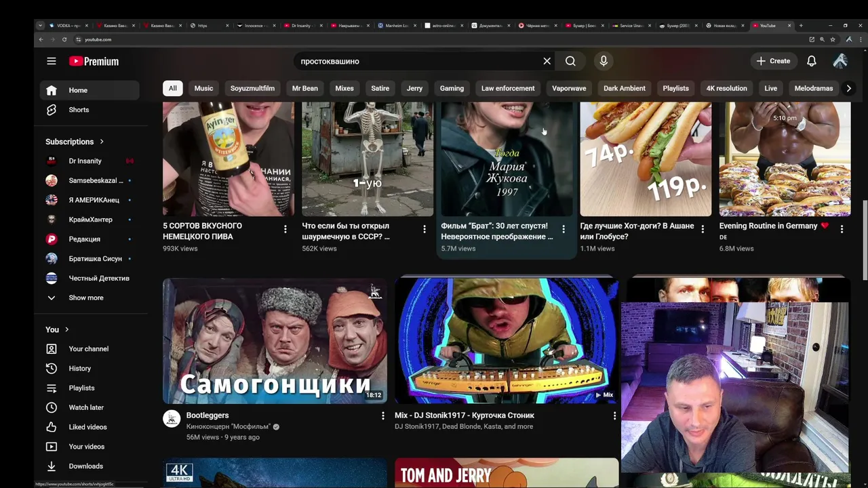Open the Редакция channel
This screenshot has height=488, width=868.
(x=90, y=239)
